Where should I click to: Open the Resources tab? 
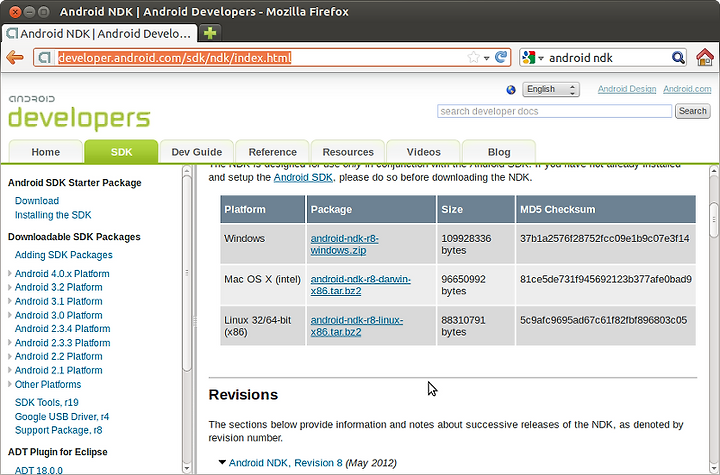(348, 152)
